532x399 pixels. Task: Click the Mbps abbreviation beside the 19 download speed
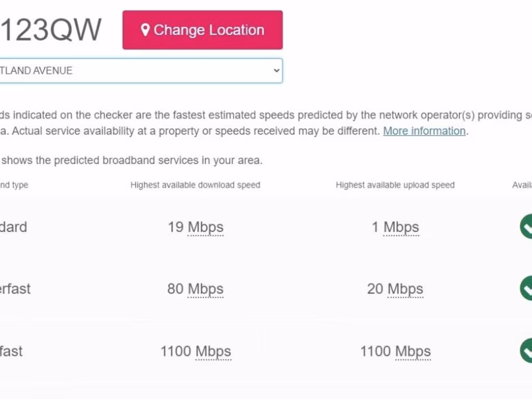[206, 227]
